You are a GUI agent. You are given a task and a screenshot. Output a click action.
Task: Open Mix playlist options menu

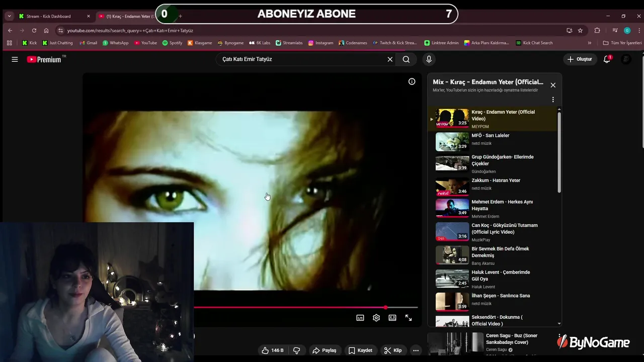[x=553, y=100]
